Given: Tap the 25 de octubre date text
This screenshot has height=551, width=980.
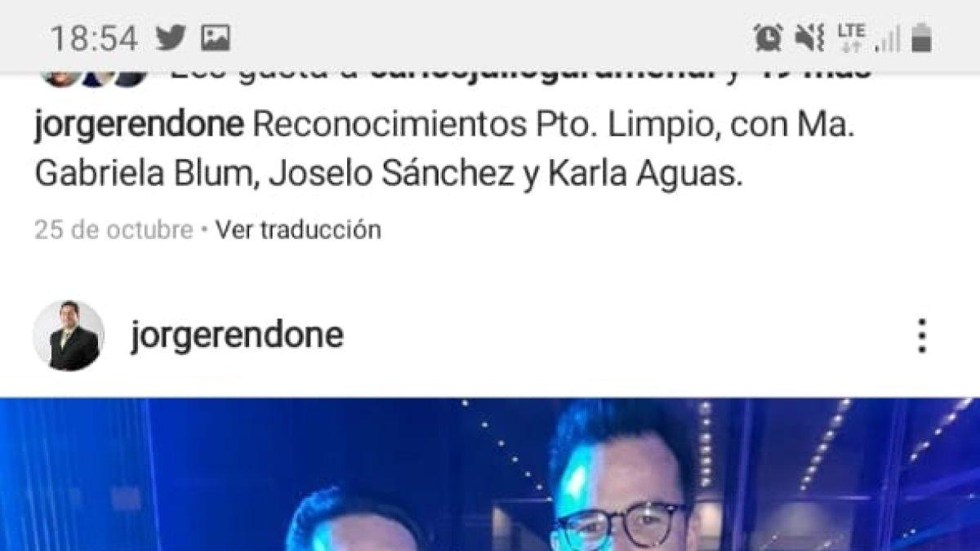Looking at the screenshot, I should [x=114, y=230].
